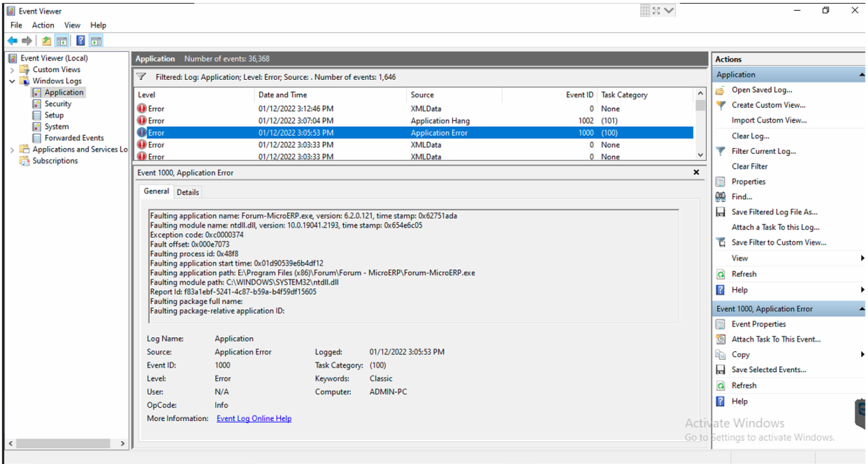Switch to the Details tab
The width and height of the screenshot is (868, 464).
pyautogui.click(x=188, y=192)
